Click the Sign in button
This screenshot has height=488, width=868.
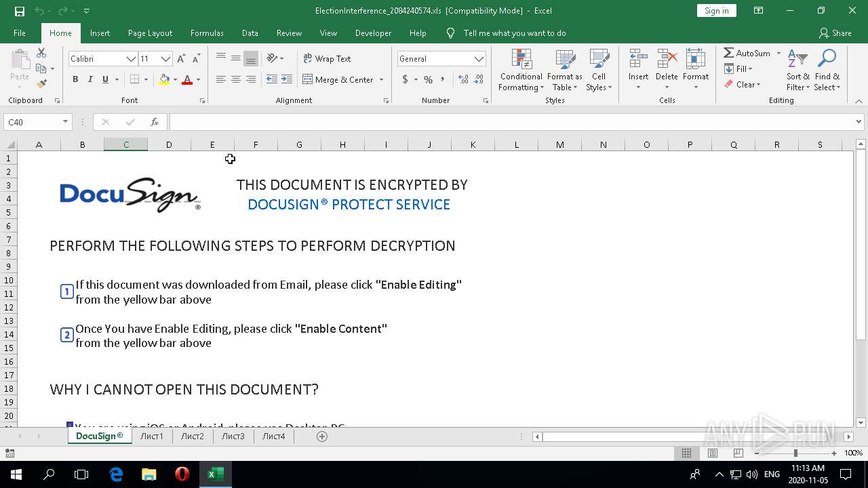coord(716,11)
